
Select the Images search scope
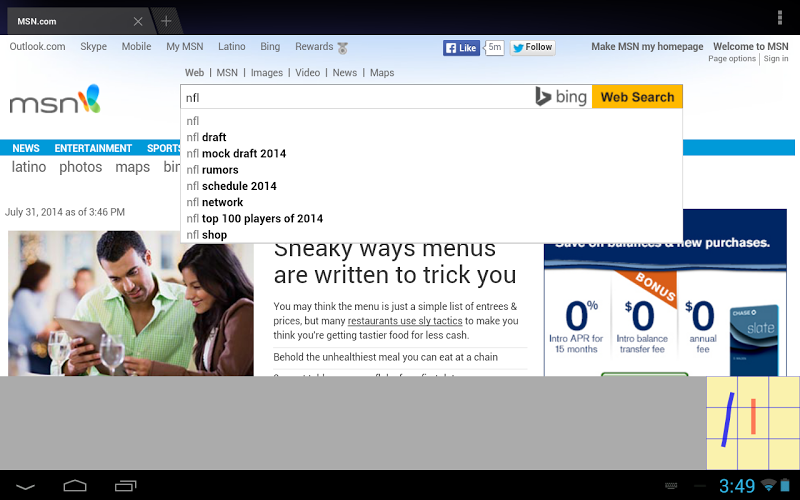point(266,72)
